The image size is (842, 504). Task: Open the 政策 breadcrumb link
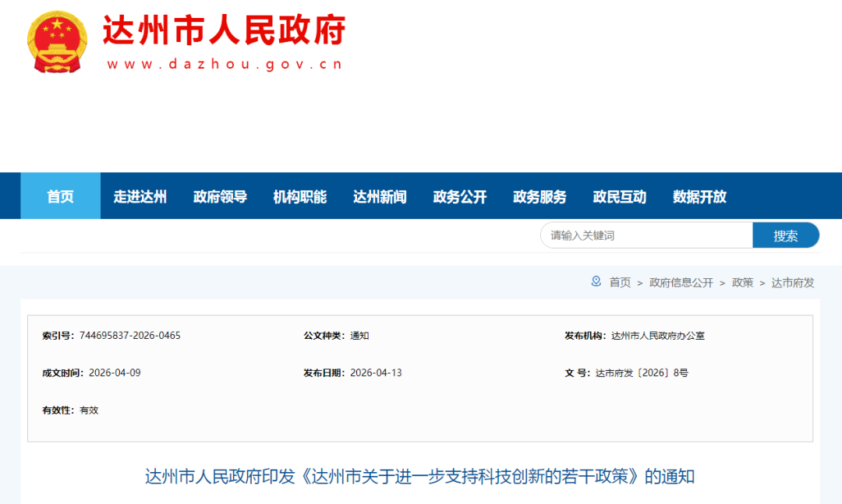(x=742, y=283)
